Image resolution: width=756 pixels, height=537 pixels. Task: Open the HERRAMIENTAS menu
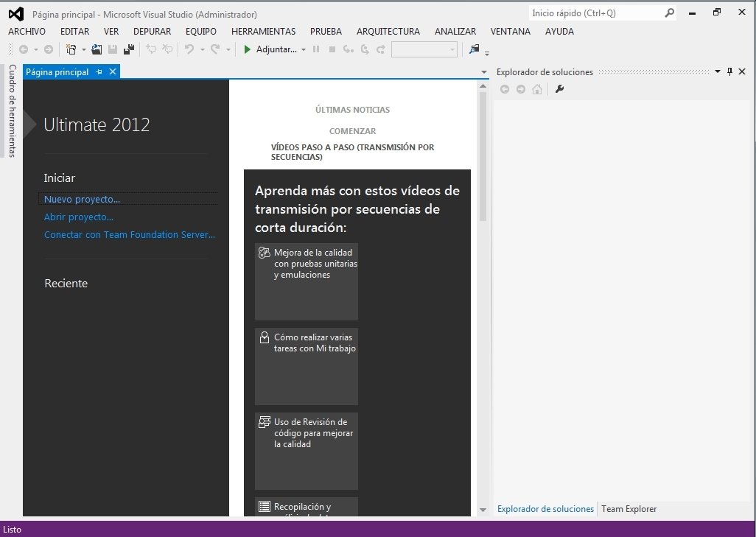264,32
